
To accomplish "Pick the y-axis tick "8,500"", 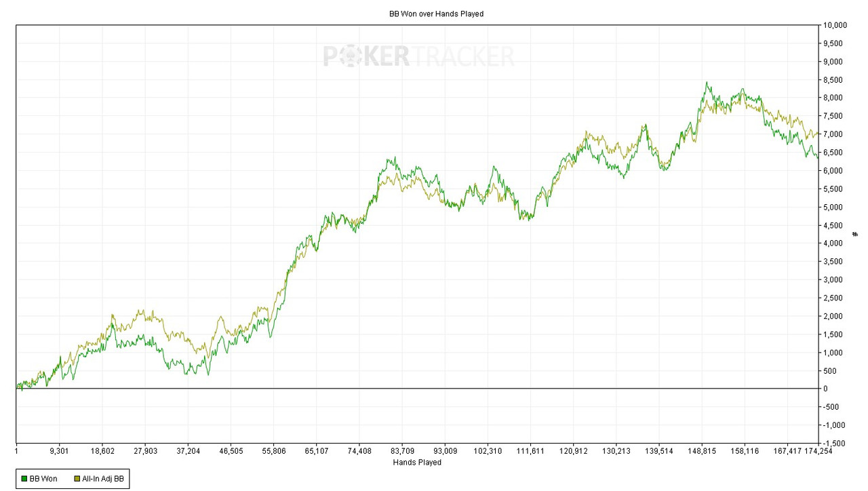I will [833, 80].
